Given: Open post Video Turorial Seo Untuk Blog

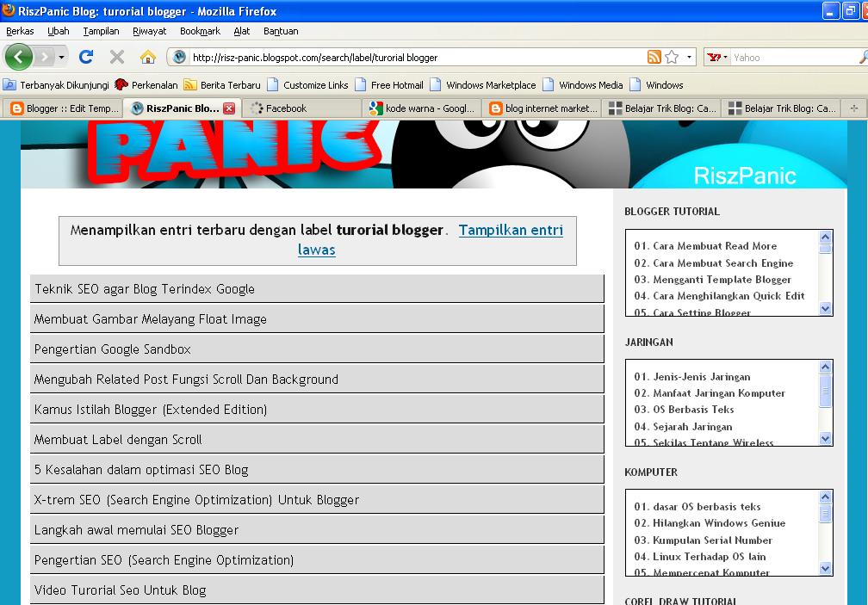Looking at the screenshot, I should click(317, 590).
